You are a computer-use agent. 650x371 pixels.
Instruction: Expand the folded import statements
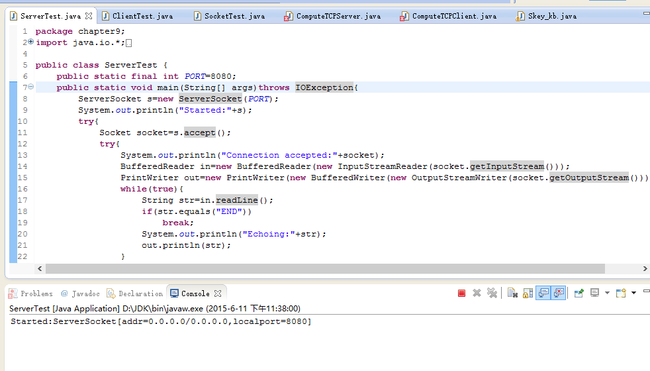31,42
